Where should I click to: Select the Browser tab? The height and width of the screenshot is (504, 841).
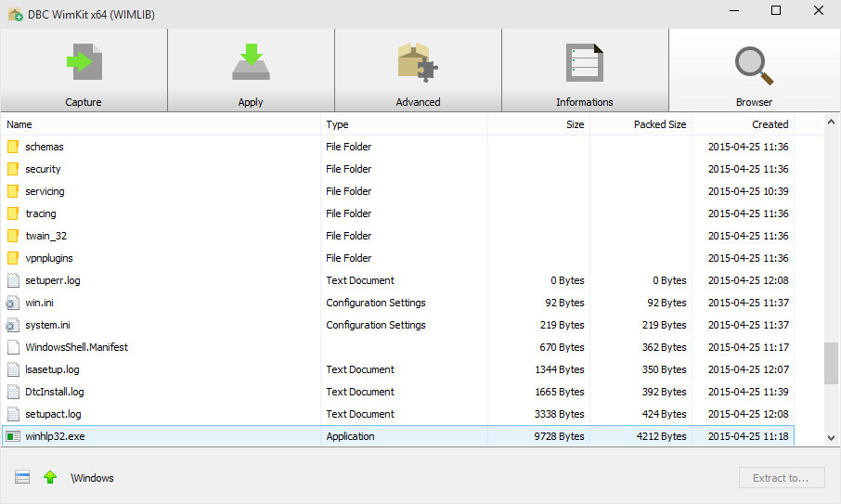coord(754,71)
